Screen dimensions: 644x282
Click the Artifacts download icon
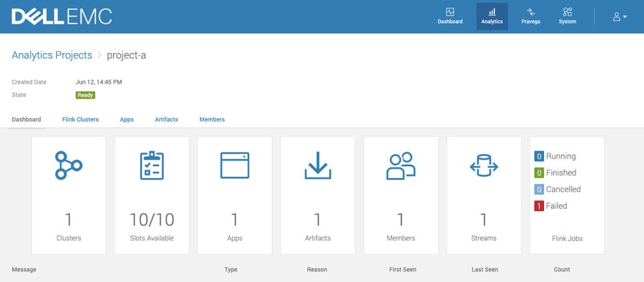[318, 166]
